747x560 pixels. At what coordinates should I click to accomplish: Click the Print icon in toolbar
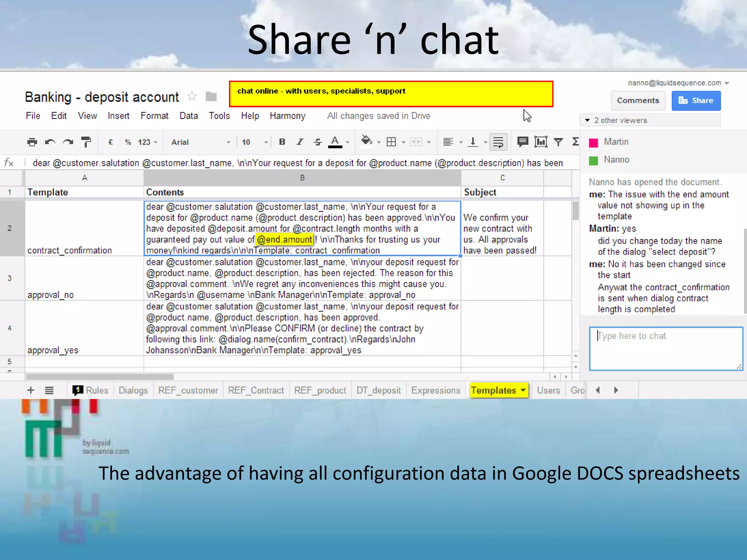[x=32, y=142]
